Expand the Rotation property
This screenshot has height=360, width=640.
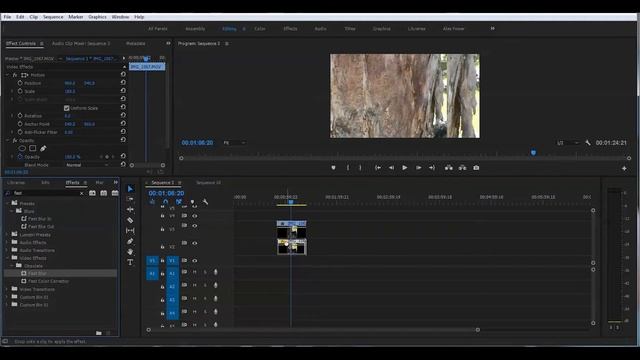(x=12, y=116)
